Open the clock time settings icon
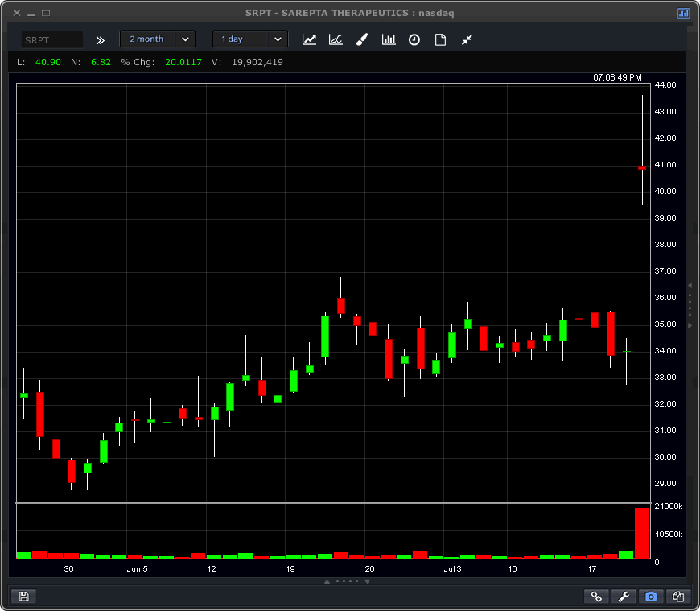The width and height of the screenshot is (700, 611). 414,39
